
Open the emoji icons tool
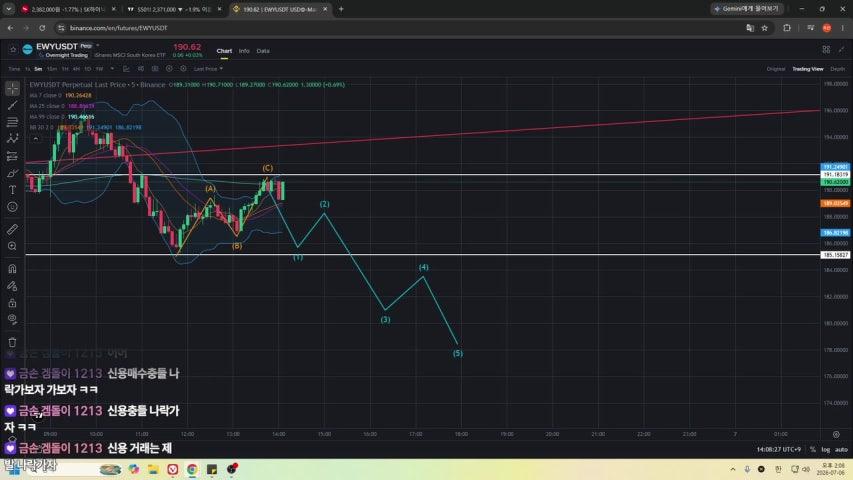[x=12, y=207]
